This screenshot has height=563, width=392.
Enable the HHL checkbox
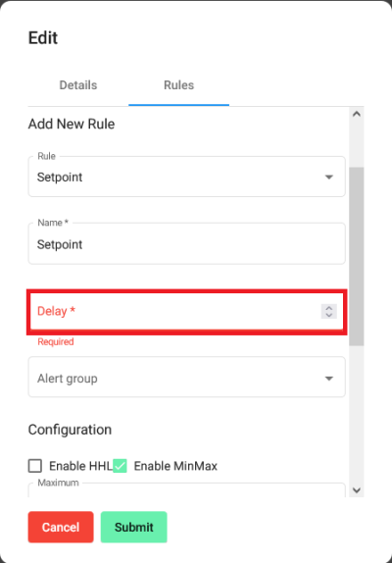coord(35,466)
